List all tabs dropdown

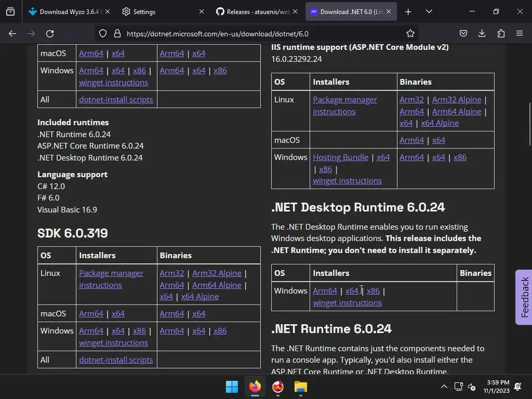(429, 11)
